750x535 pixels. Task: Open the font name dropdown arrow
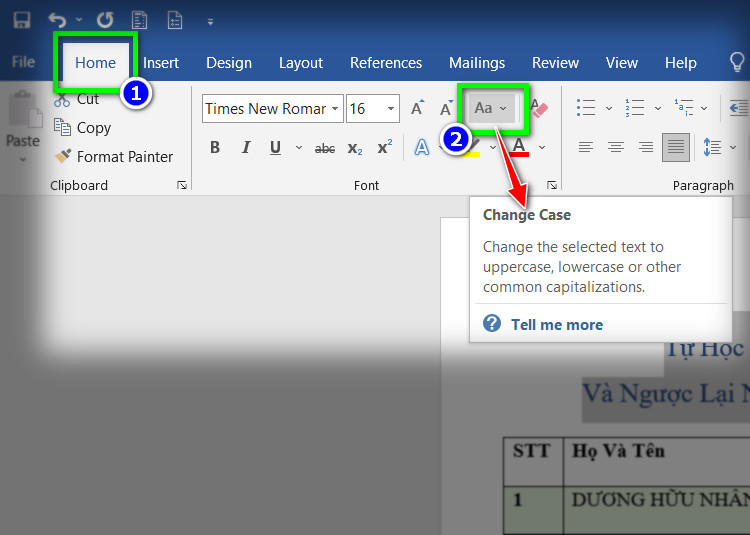(x=335, y=109)
